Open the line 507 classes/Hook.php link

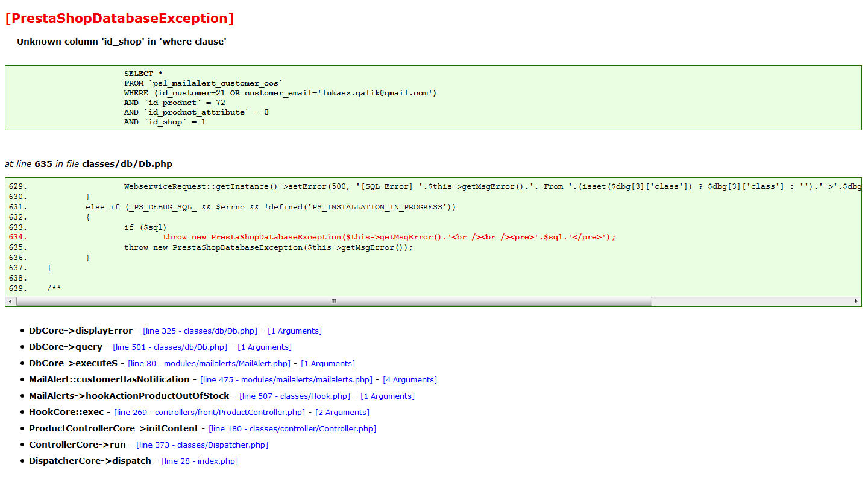pyautogui.click(x=295, y=396)
